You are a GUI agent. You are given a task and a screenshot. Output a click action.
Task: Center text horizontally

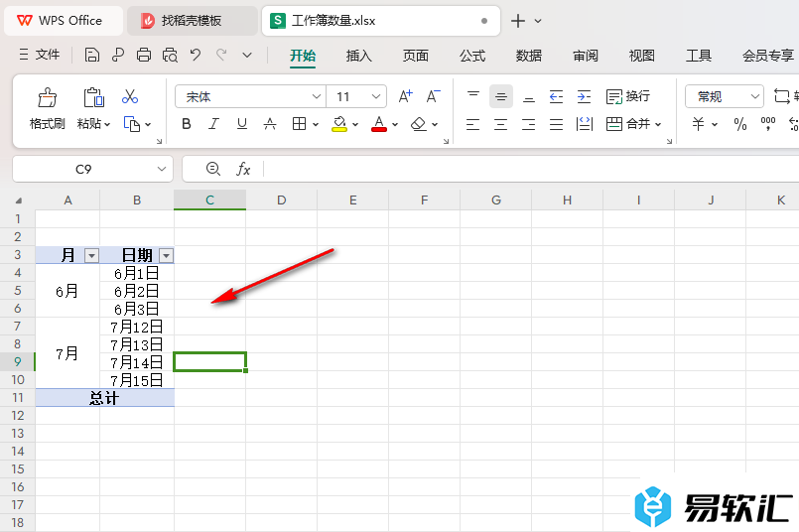[501, 124]
